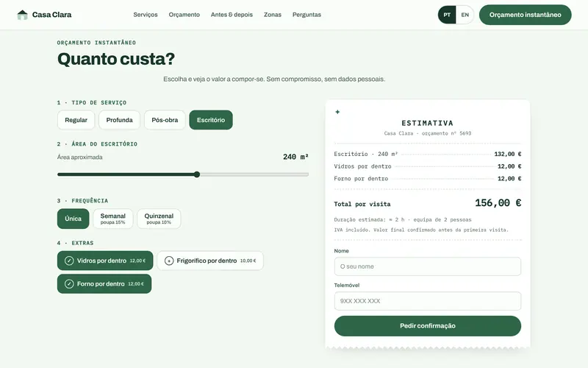Open the Orçamento nav item
This screenshot has height=368, width=588.
[x=184, y=15]
